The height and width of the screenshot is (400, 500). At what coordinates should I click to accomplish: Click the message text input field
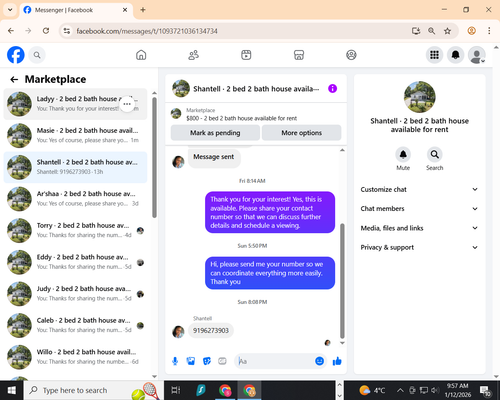pos(275,361)
